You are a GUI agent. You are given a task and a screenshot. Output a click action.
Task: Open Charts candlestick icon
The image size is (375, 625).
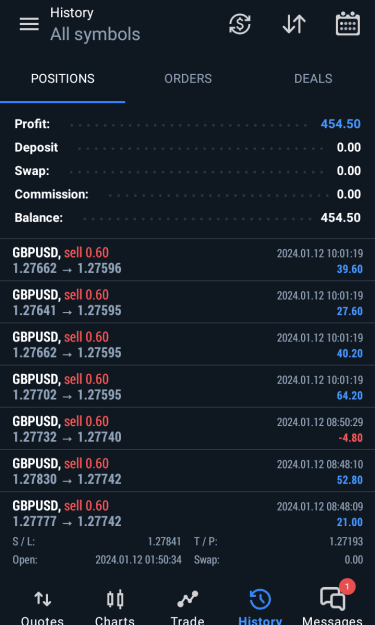115,607
